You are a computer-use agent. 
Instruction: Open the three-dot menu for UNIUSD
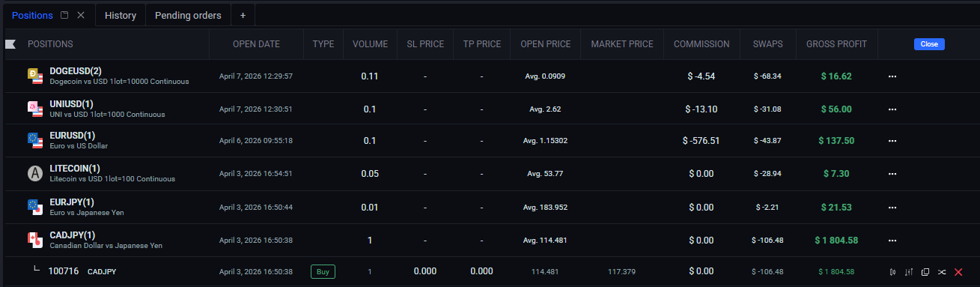coord(892,109)
